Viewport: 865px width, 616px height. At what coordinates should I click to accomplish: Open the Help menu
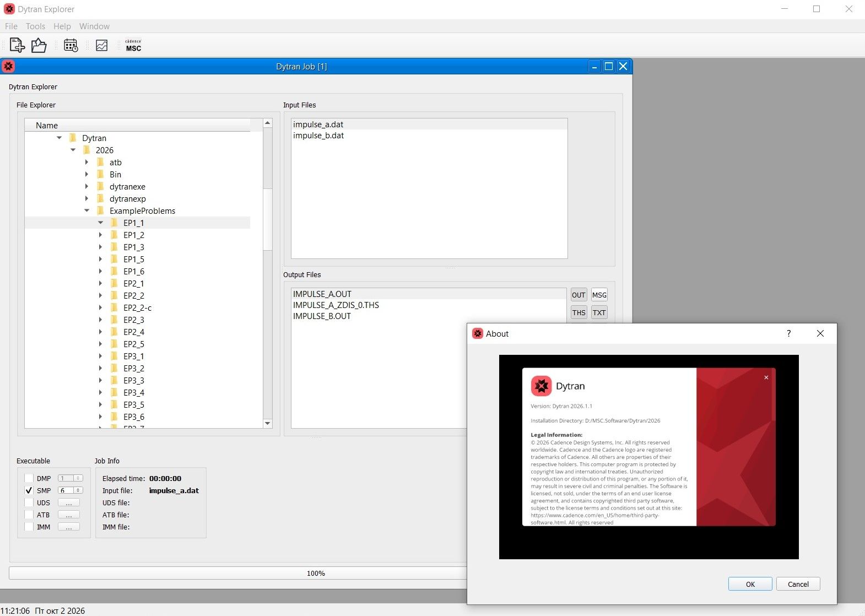(x=62, y=26)
